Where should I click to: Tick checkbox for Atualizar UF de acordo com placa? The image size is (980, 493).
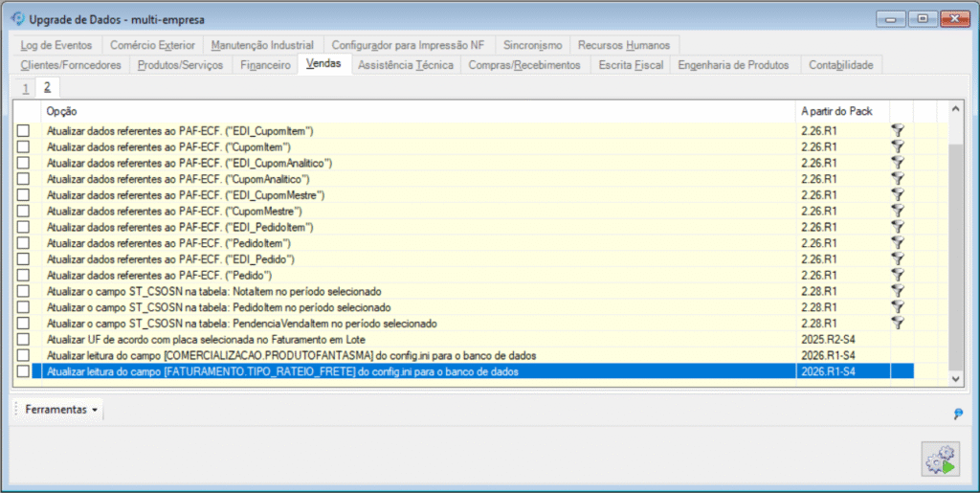point(23,340)
